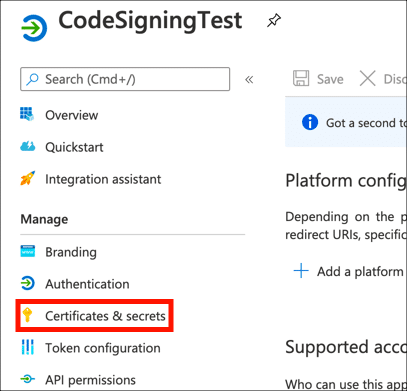Click the Save button
The image size is (407, 391).
tap(318, 79)
